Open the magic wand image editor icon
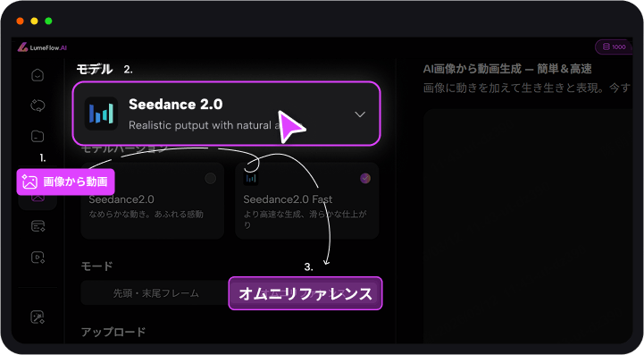Screen dimensions: 644x355 click(x=38, y=317)
